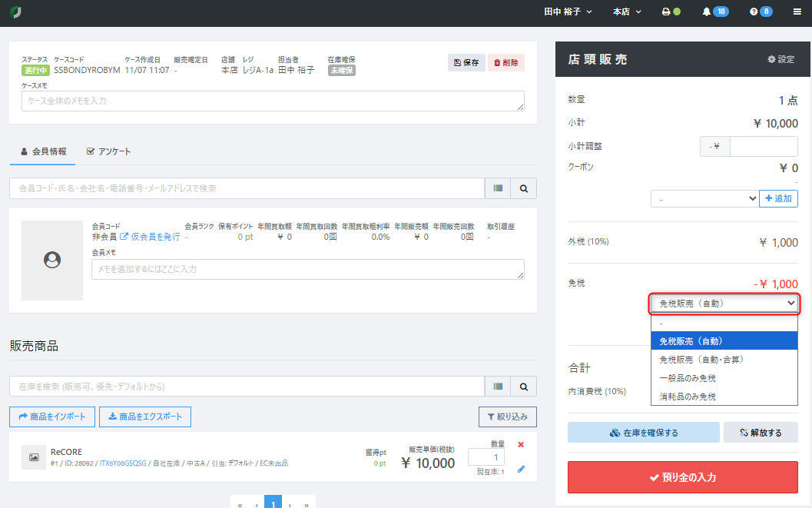Click 未確保 stock badge
Viewport: 812px width, 508px height.
[x=341, y=71]
